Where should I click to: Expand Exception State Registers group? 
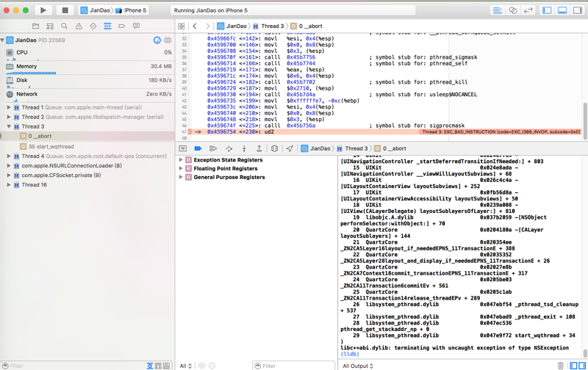point(182,159)
